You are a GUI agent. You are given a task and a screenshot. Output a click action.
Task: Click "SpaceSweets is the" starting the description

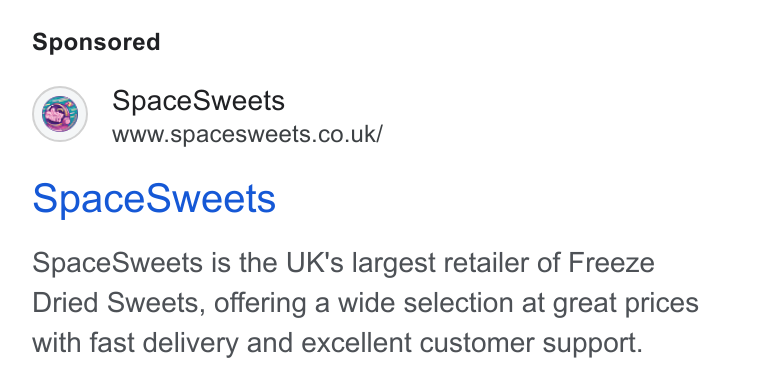155,264
